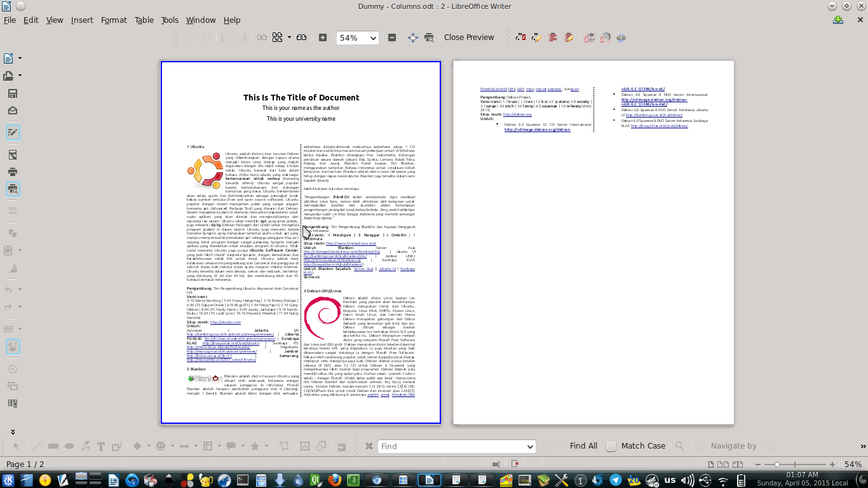868x488 pixels.
Task: Click the status bar zoom in plus
Action: click(831, 464)
